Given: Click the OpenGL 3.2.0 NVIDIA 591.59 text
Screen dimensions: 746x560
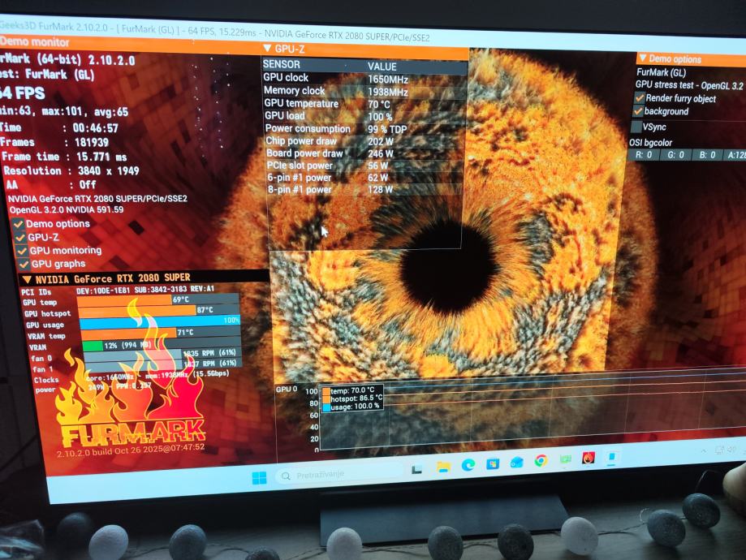Looking at the screenshot, I should (67, 209).
